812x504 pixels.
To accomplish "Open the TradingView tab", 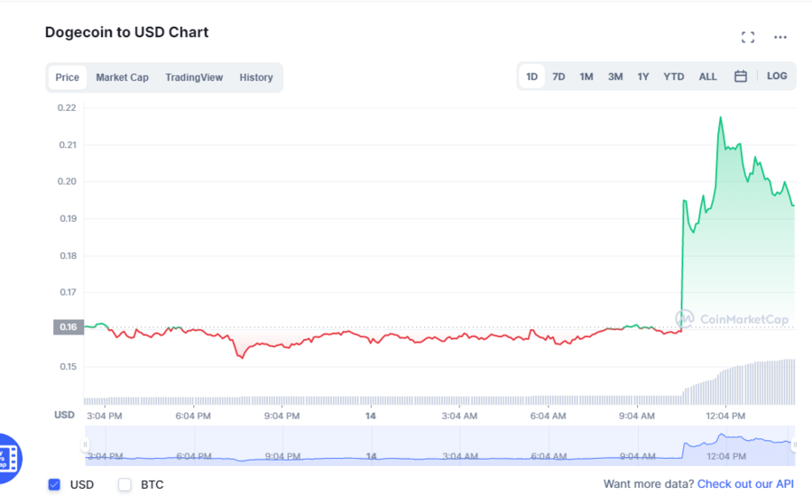I will (194, 78).
